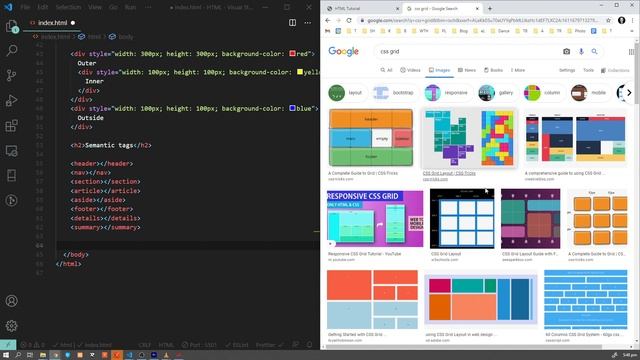The image size is (640, 360).
Task: Change the HTML language mode in status bar
Action: tap(166, 345)
